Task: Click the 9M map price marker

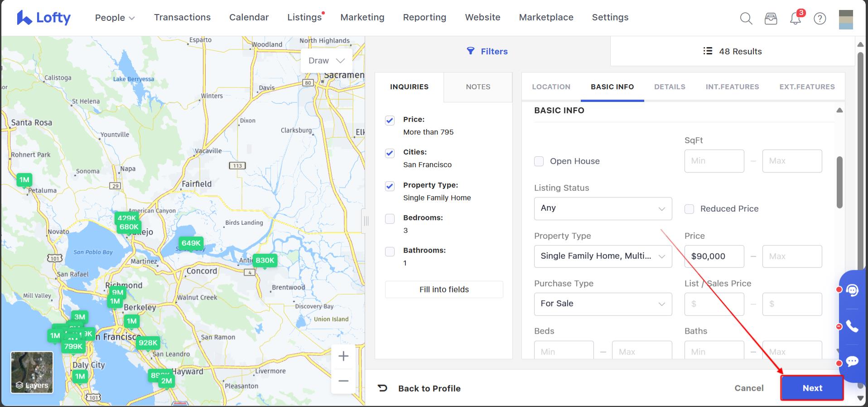Action: (x=118, y=292)
